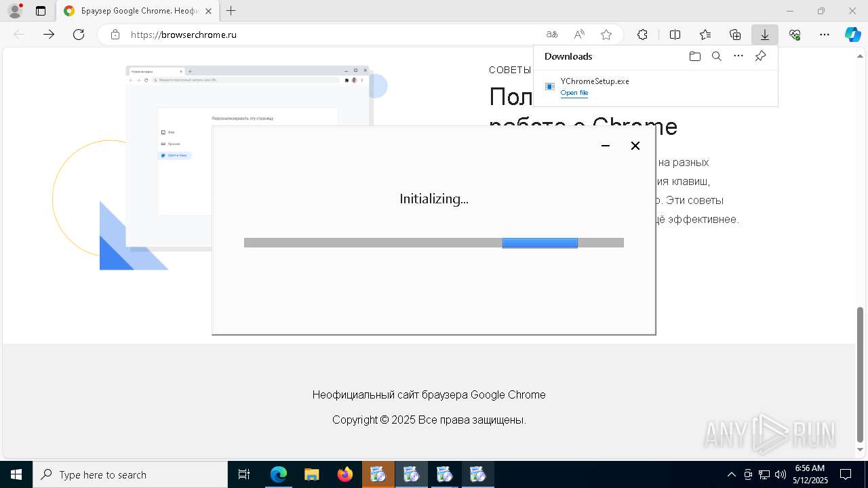This screenshot has width=868, height=488.
Task: Open the clock showing 6:56 AM
Action: click(810, 474)
